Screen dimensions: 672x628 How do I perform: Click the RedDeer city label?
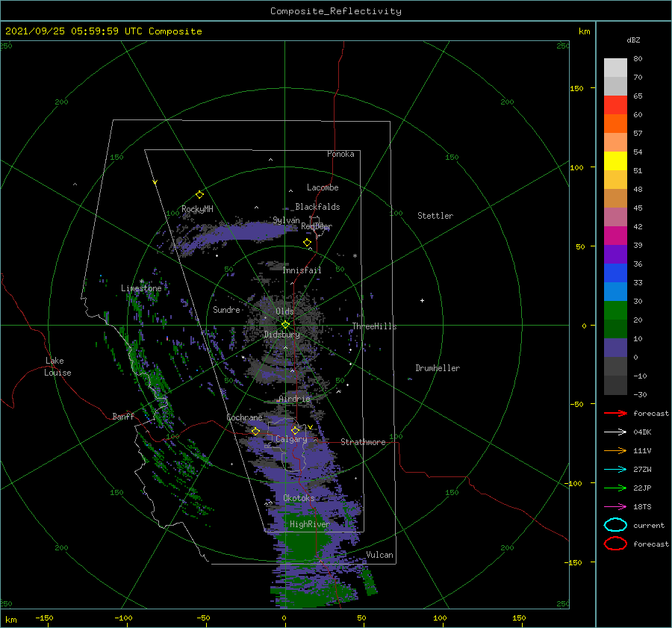click(317, 226)
